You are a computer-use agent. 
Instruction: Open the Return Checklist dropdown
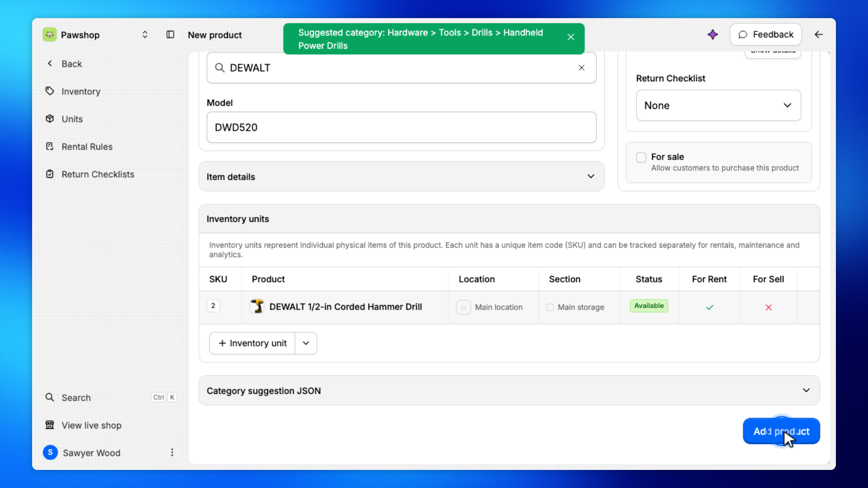(x=718, y=105)
